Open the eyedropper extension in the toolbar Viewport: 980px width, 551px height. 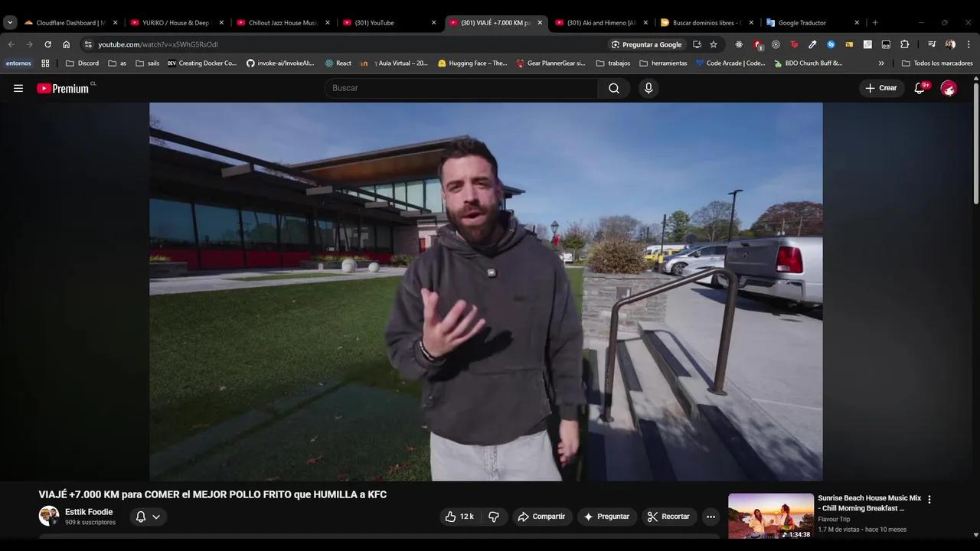[x=812, y=44]
